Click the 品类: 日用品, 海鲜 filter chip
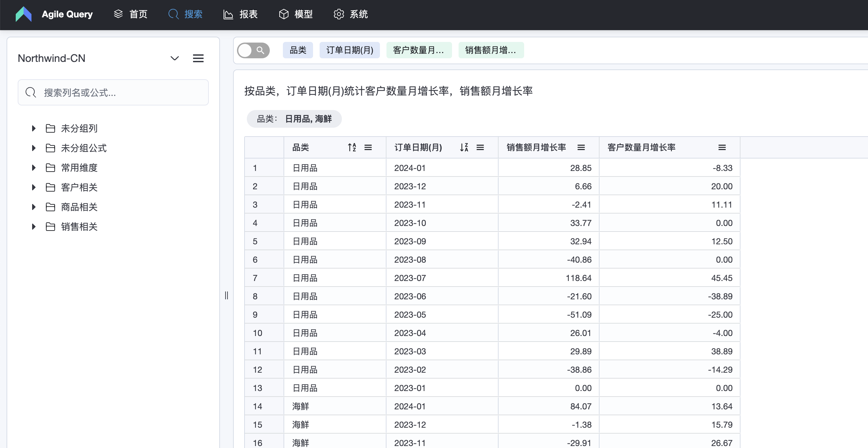 tap(294, 119)
